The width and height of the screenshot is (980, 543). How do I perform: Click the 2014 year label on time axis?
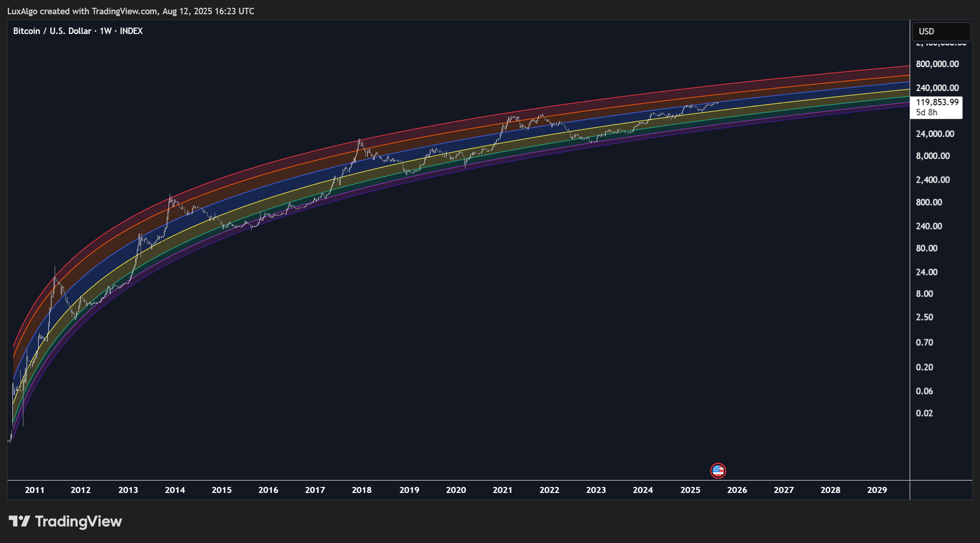[x=175, y=490]
